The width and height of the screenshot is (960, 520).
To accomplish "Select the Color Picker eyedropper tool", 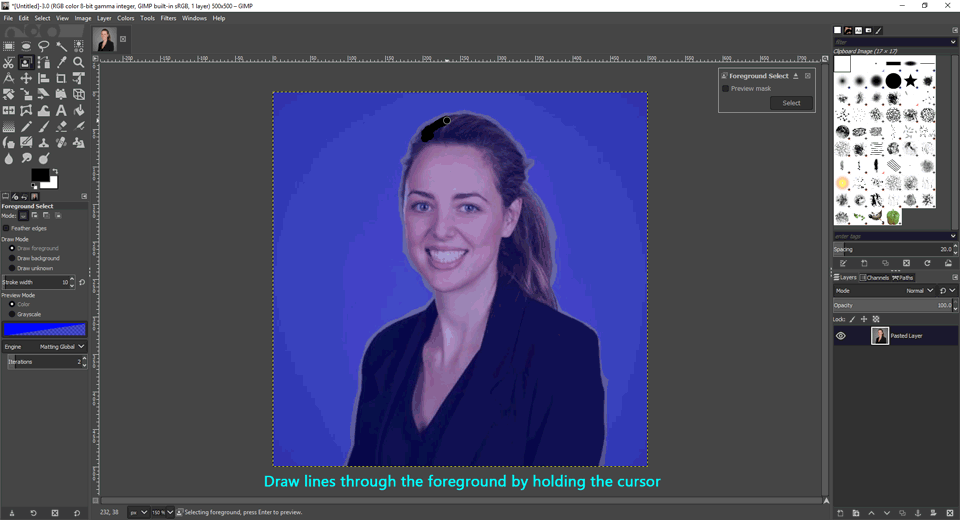I will click(x=62, y=62).
